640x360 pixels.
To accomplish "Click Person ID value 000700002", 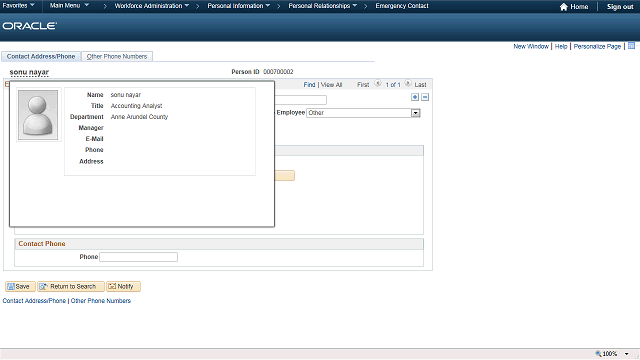I will [x=278, y=72].
